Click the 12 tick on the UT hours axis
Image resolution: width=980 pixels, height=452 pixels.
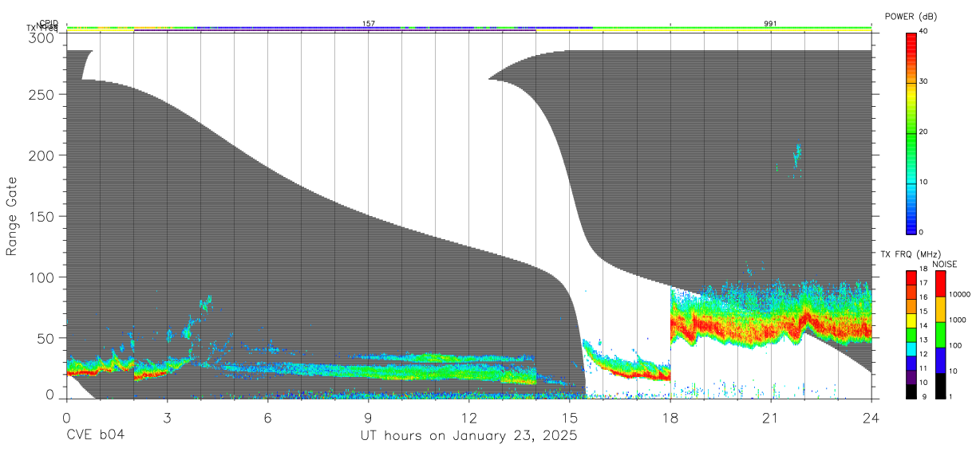point(468,418)
